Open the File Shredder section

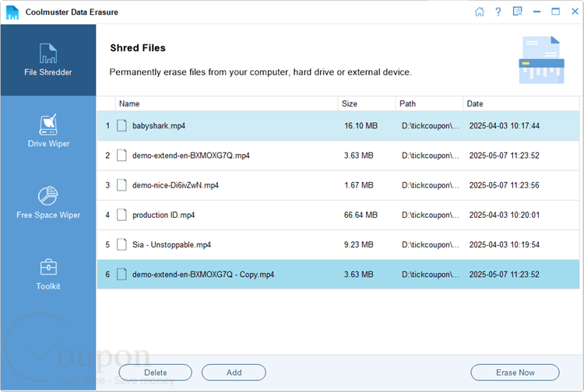pyautogui.click(x=48, y=60)
